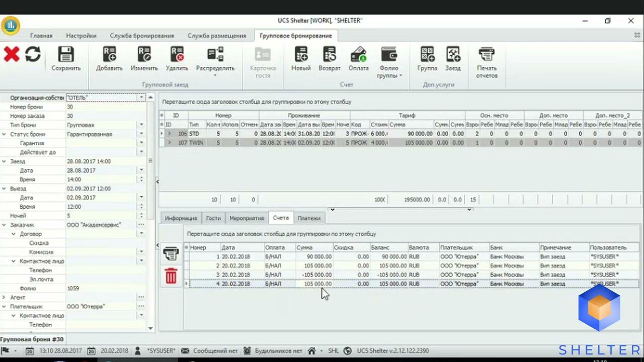This screenshot has width=644, height=362.
Task: Click the red X cancel icon
Action: coord(12,54)
